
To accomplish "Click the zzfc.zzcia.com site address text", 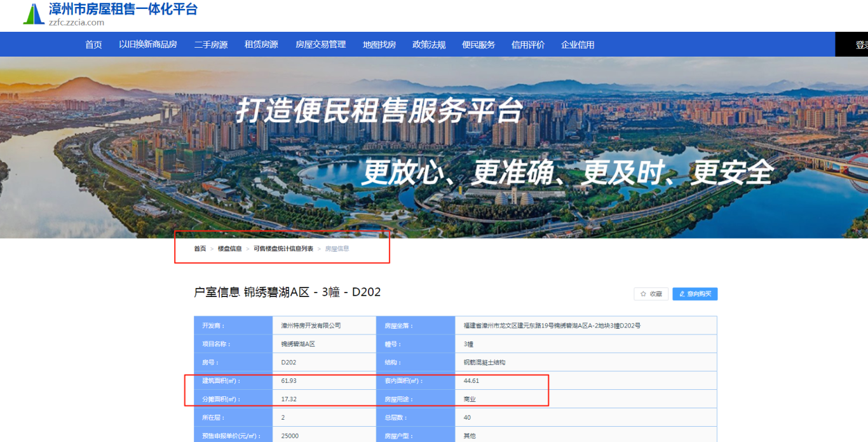I will (x=76, y=22).
